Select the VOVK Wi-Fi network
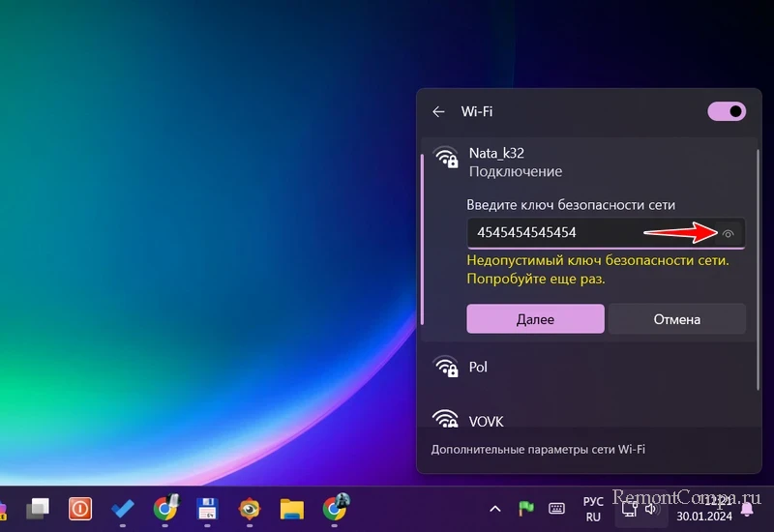 pyautogui.click(x=486, y=421)
